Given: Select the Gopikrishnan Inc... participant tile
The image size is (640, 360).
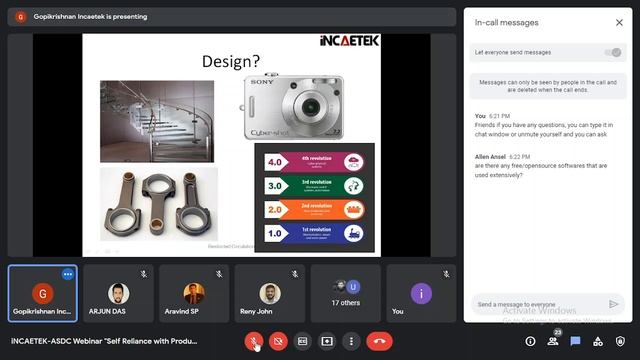Looking at the screenshot, I should (x=42, y=293).
